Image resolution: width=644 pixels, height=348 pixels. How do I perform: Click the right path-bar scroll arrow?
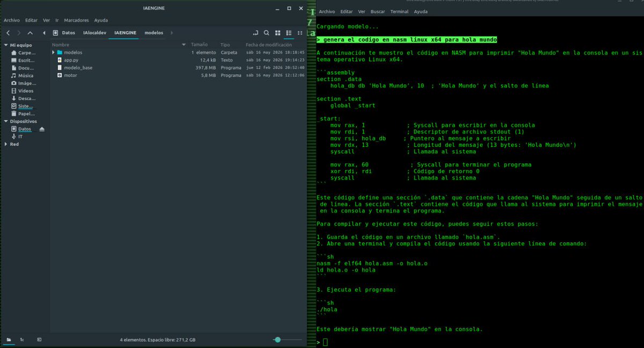pyautogui.click(x=172, y=33)
